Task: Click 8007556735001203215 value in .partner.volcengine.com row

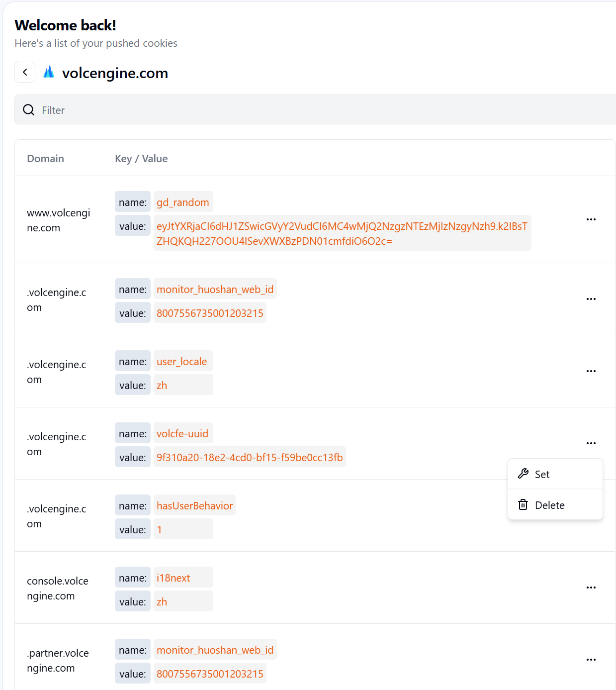Action: click(210, 674)
